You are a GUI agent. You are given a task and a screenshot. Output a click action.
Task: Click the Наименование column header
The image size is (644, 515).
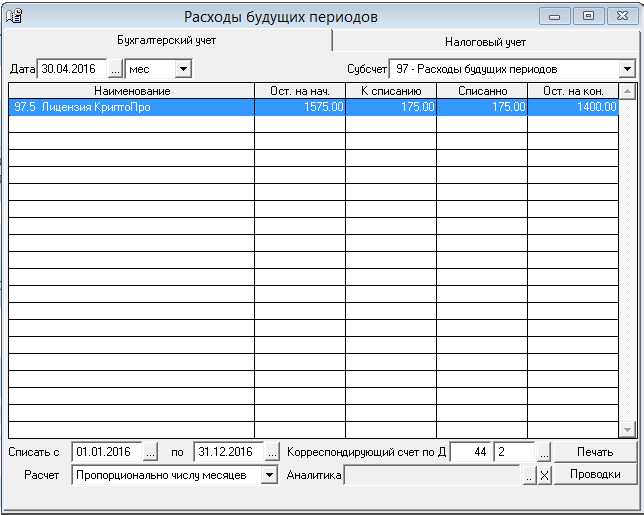(132, 91)
